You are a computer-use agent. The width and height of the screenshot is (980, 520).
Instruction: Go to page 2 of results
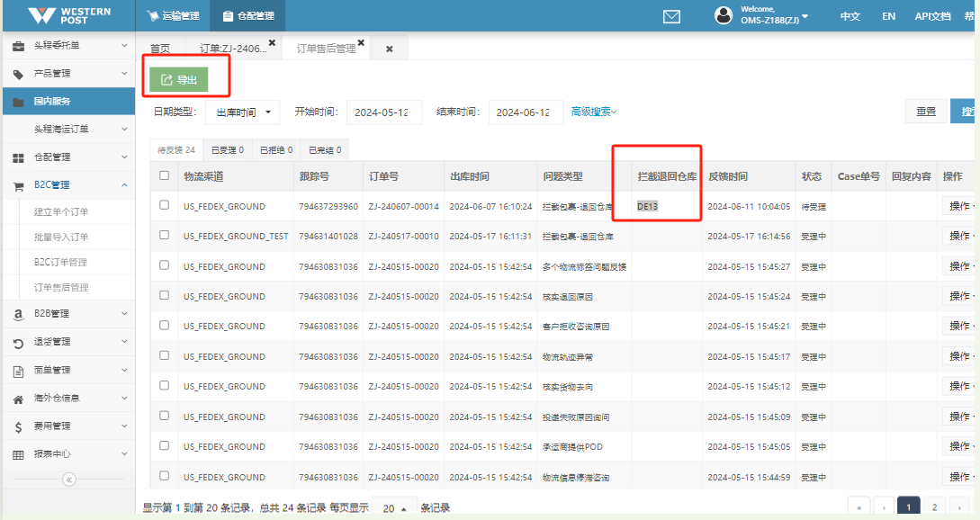point(934,507)
